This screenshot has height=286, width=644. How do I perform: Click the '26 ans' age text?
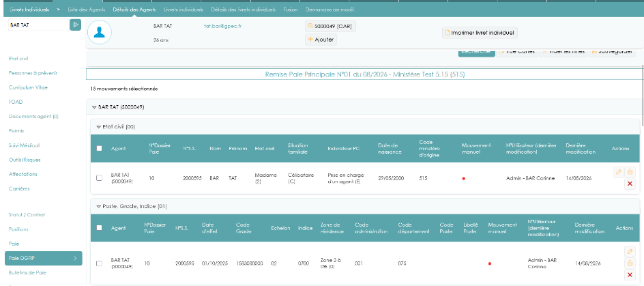(x=161, y=40)
